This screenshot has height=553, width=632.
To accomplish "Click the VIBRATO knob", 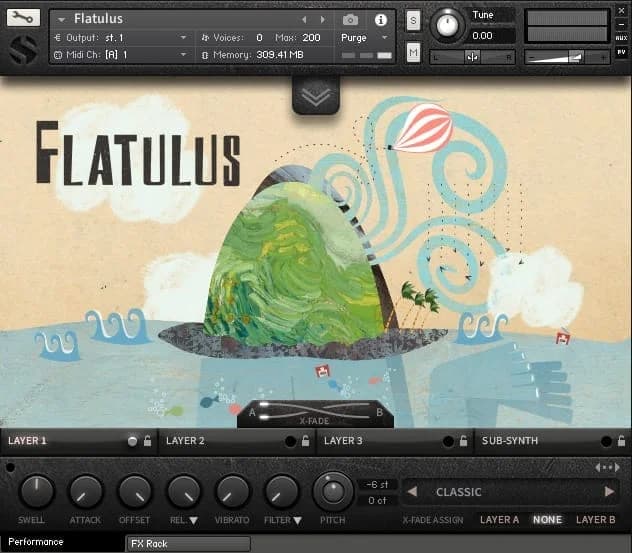I will point(233,491).
